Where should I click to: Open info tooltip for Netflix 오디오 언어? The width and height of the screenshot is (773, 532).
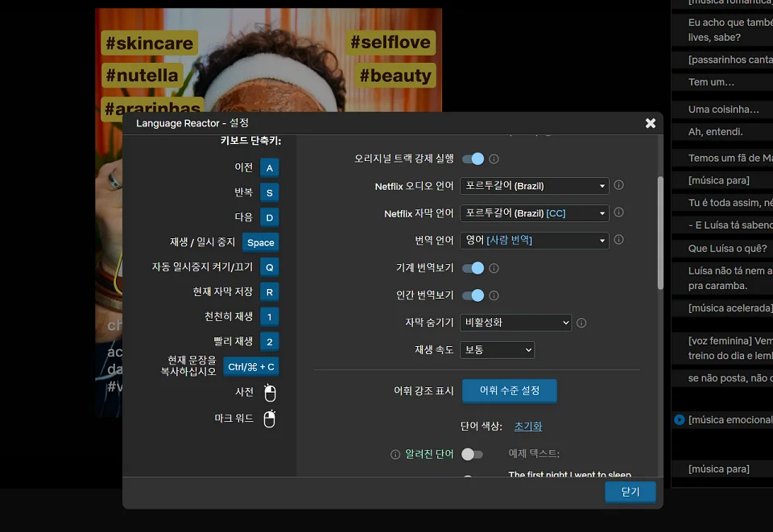618,185
